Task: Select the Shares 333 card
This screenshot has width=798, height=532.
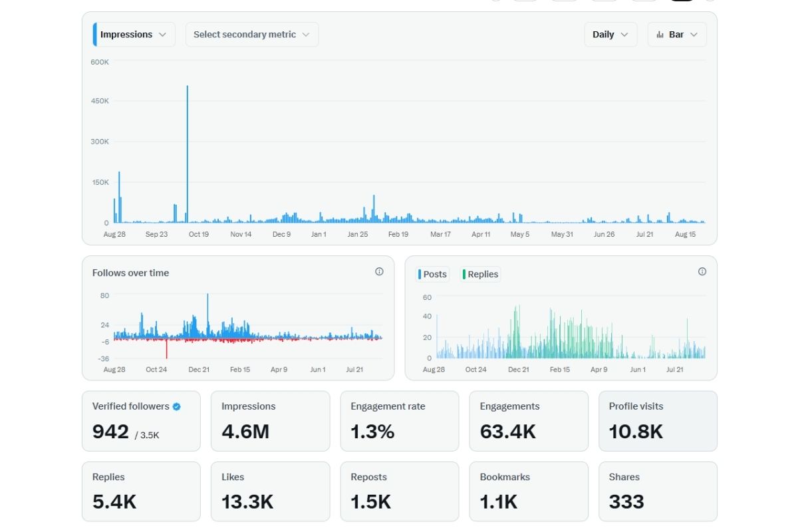Action: 658,491
